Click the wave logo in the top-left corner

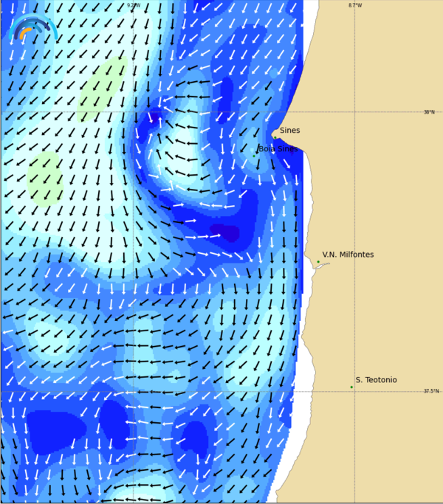tap(32, 28)
